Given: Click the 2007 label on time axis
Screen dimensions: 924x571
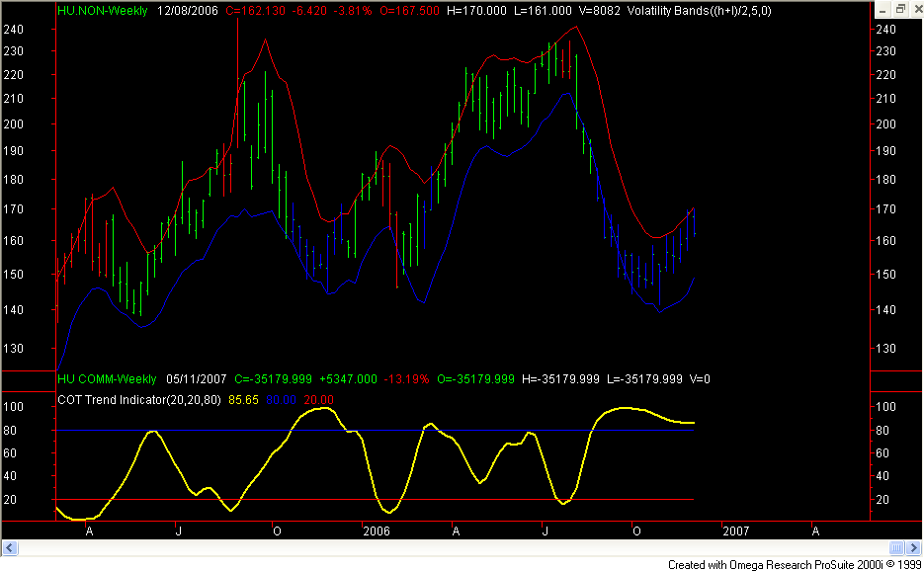Looking at the screenshot, I should 736,530.
